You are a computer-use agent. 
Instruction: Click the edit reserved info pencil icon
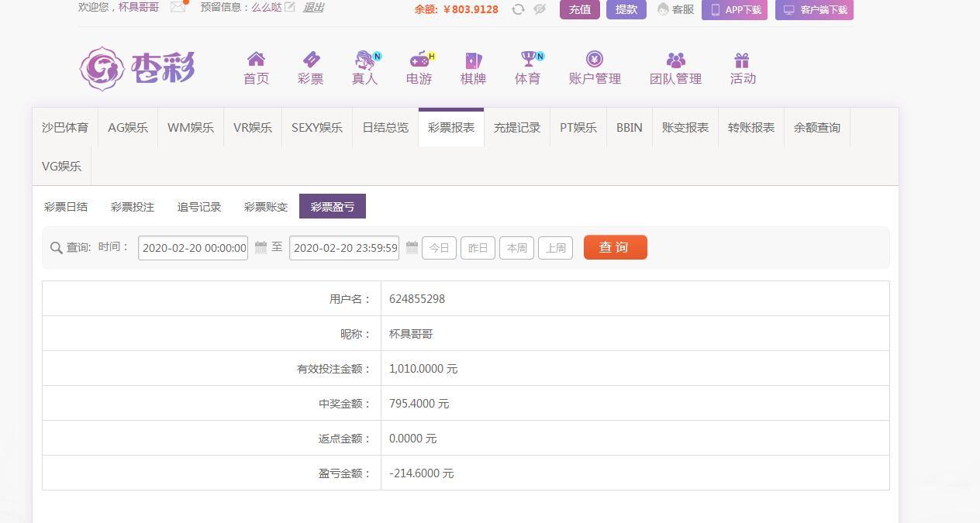click(290, 7)
